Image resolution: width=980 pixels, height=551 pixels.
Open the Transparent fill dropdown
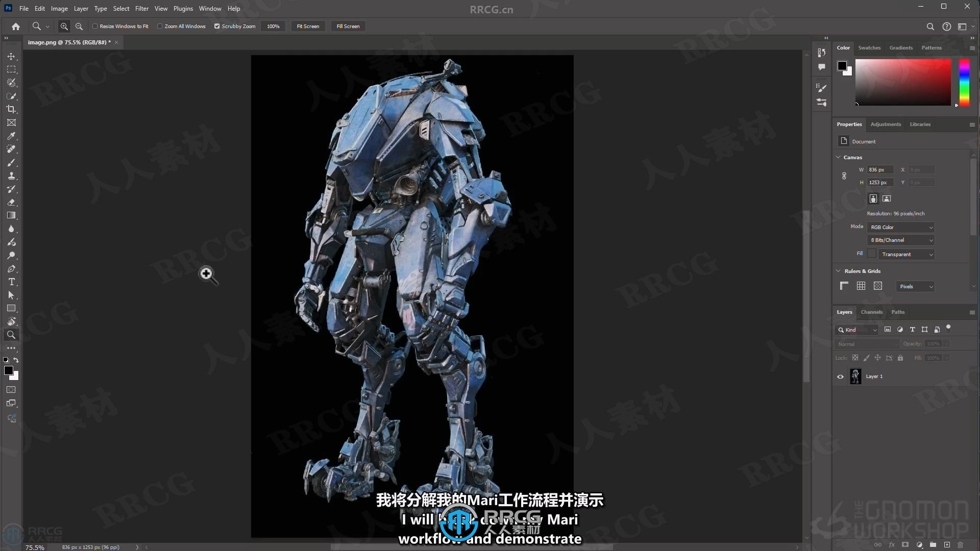(x=906, y=254)
